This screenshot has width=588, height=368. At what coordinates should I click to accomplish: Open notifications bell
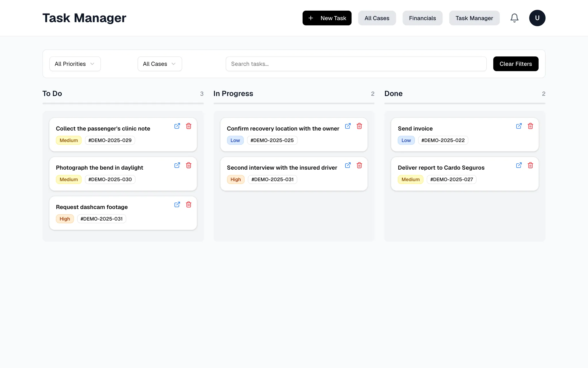[514, 18]
